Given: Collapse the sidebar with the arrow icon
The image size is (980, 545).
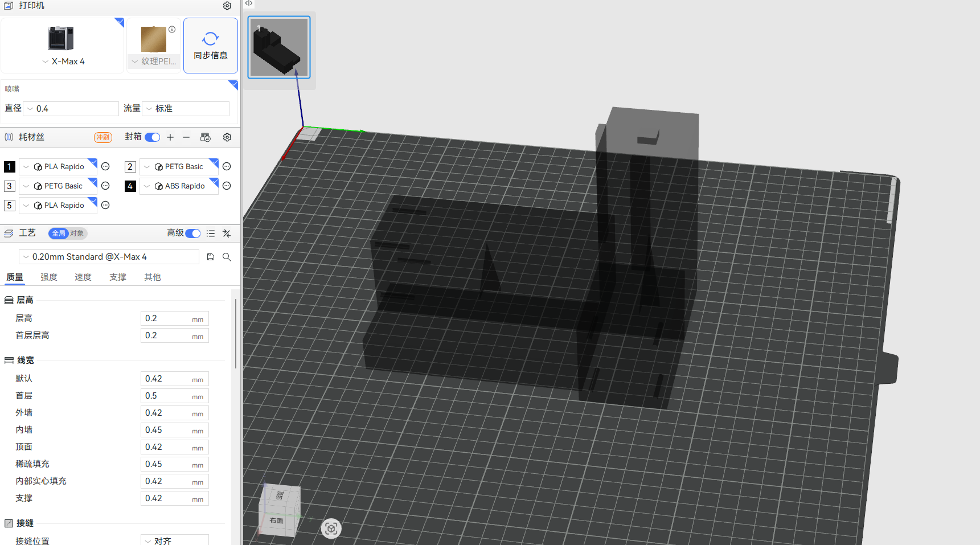Looking at the screenshot, I should 249,3.
